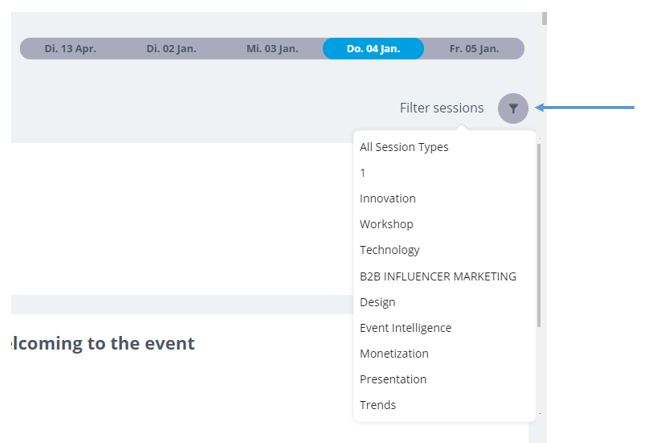Filter sessions by Innovation
This screenshot has width=649, height=443.
[388, 198]
